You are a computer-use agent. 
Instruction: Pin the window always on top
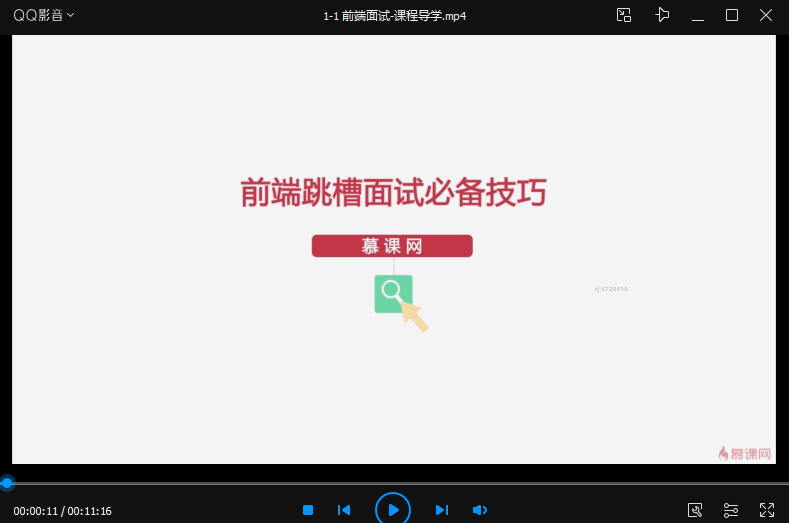tap(662, 15)
